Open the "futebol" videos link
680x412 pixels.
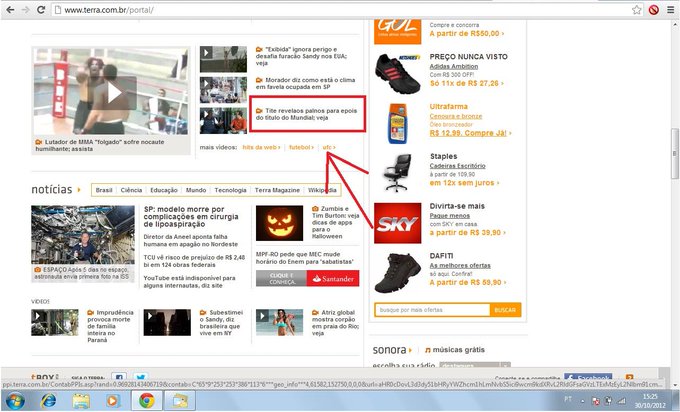point(301,147)
